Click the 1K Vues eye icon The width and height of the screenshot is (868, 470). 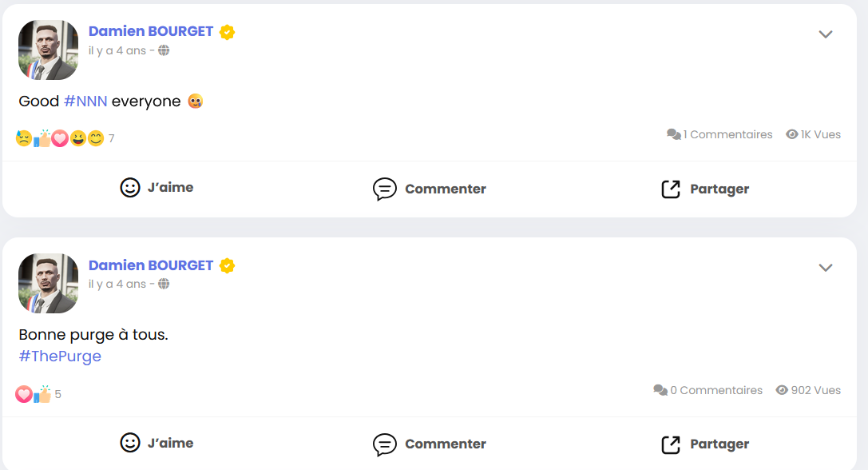tap(792, 134)
